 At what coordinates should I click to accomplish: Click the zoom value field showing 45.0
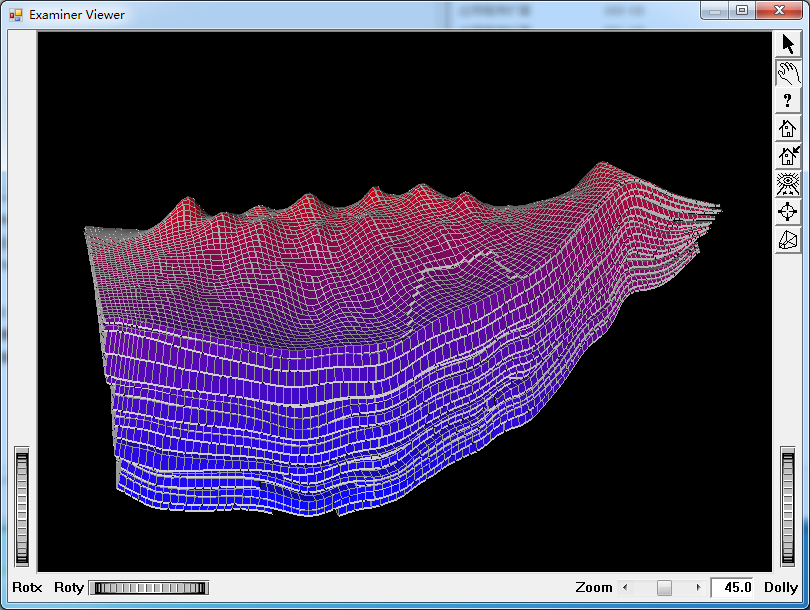click(x=732, y=588)
